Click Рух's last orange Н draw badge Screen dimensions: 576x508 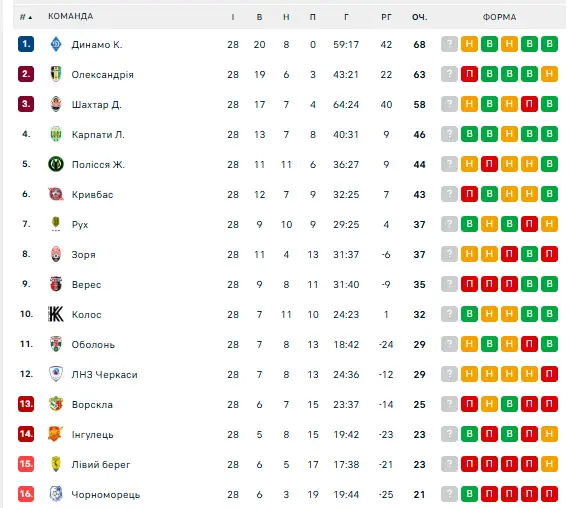(x=549, y=224)
